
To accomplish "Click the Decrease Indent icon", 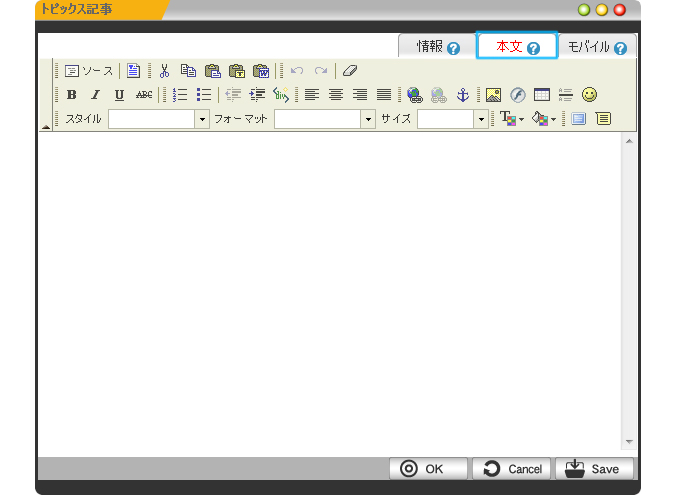I will [233, 95].
